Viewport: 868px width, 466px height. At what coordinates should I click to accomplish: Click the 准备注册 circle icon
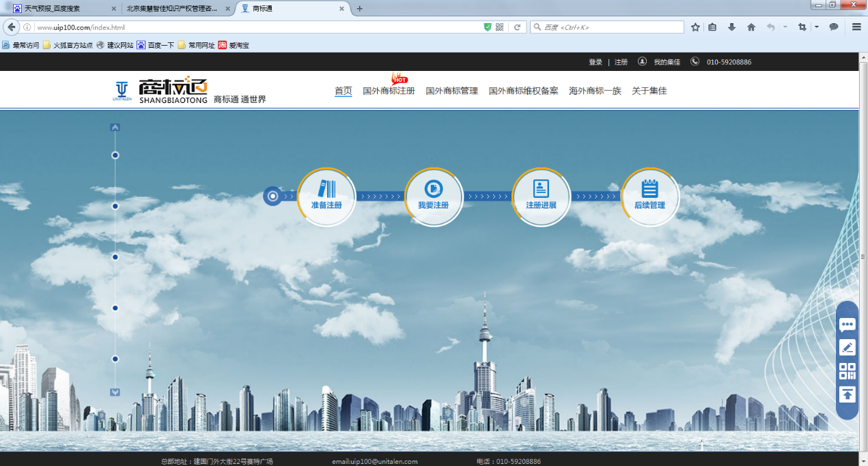pyautogui.click(x=326, y=196)
